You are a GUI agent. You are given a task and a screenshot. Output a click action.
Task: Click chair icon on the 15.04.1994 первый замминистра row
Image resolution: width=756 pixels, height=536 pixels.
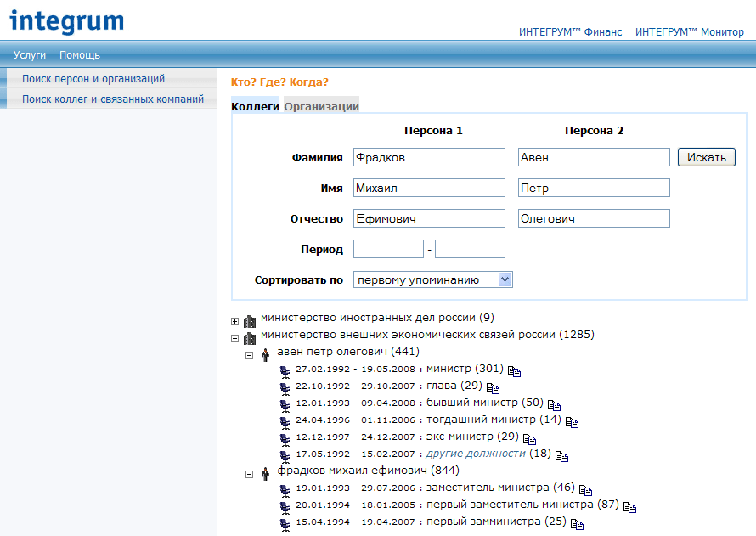pos(285,524)
